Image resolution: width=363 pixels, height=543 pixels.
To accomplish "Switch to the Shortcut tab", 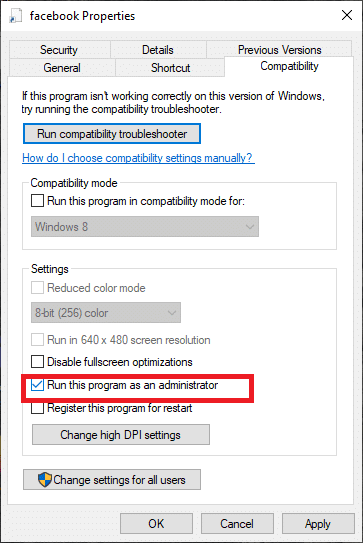I will tap(170, 68).
